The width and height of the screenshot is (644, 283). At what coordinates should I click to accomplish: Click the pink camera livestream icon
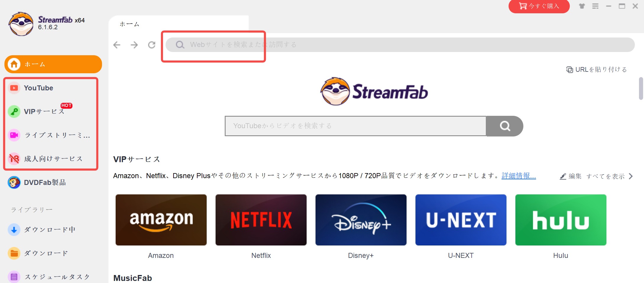(14, 135)
